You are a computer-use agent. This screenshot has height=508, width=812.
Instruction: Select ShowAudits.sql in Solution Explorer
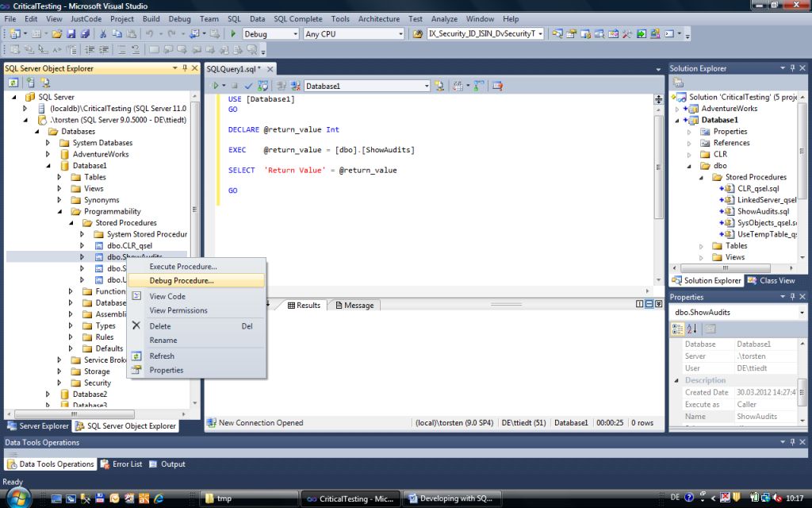pos(763,211)
